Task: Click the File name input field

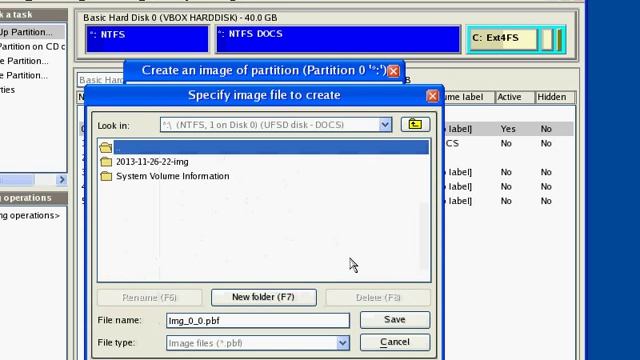Action: click(x=258, y=320)
